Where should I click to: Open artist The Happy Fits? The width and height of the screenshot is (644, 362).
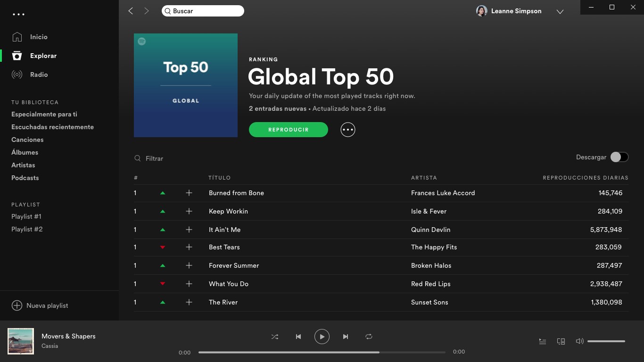point(434,247)
